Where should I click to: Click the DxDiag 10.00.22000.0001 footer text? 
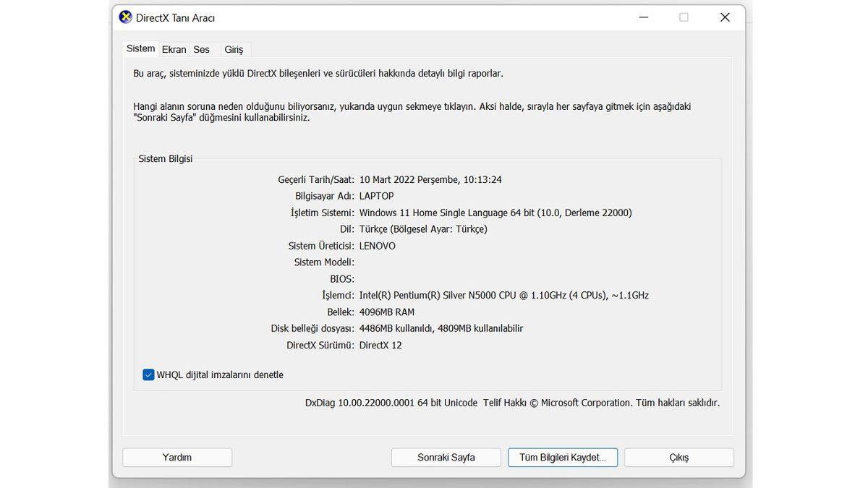coord(391,403)
